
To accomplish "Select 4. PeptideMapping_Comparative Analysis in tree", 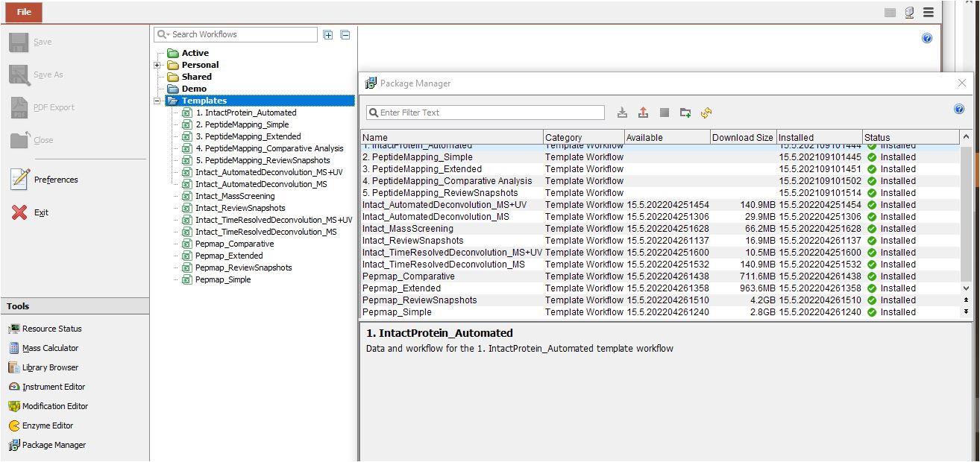I will 263,148.
